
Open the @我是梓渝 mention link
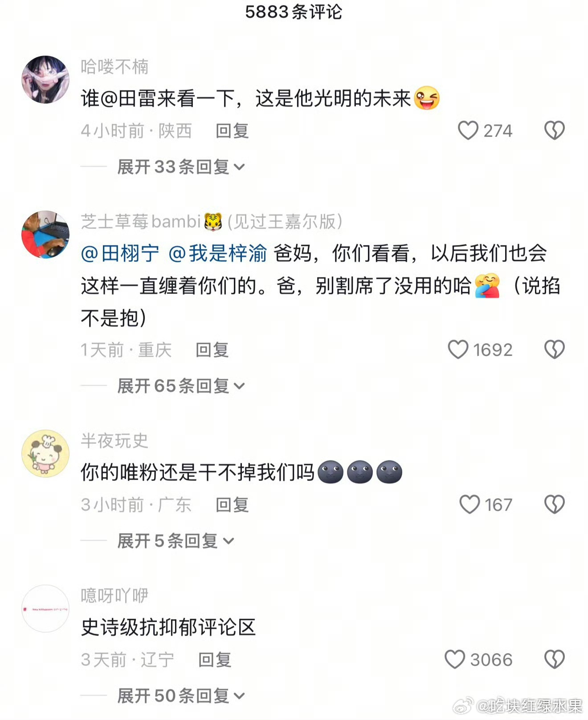218,253
